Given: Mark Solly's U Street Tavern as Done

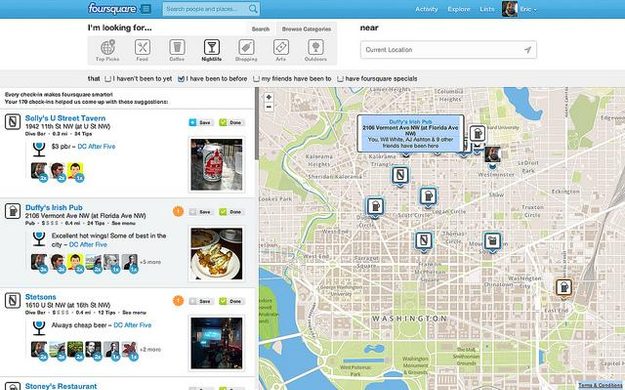Looking at the screenshot, I should (231, 122).
